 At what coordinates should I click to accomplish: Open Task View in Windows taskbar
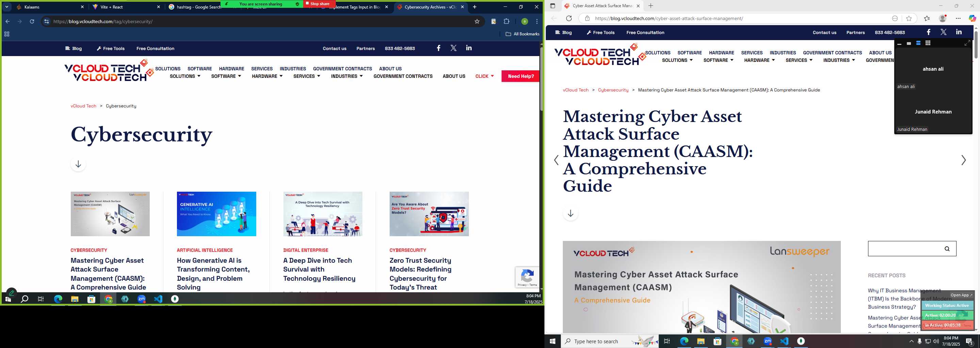coord(667,341)
